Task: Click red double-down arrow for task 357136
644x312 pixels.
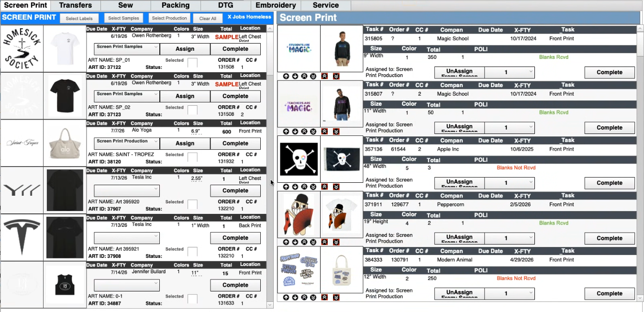Action: (x=336, y=187)
